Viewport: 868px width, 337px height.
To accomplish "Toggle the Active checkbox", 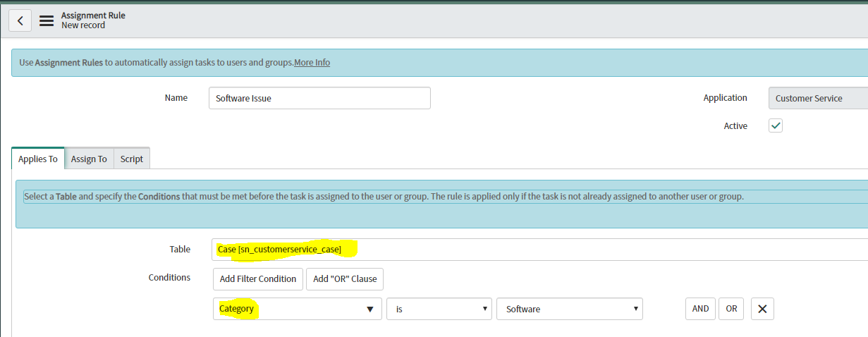I will pyautogui.click(x=776, y=125).
